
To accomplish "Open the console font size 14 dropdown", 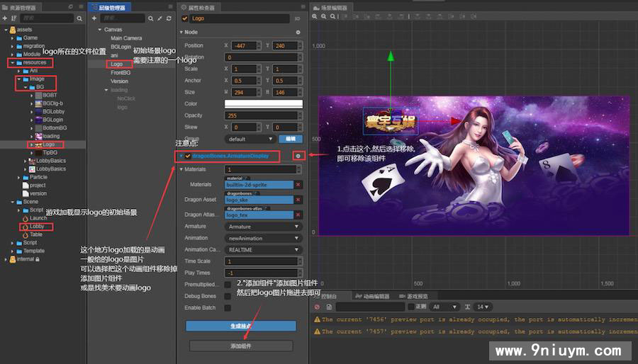I will pyautogui.click(x=483, y=307).
